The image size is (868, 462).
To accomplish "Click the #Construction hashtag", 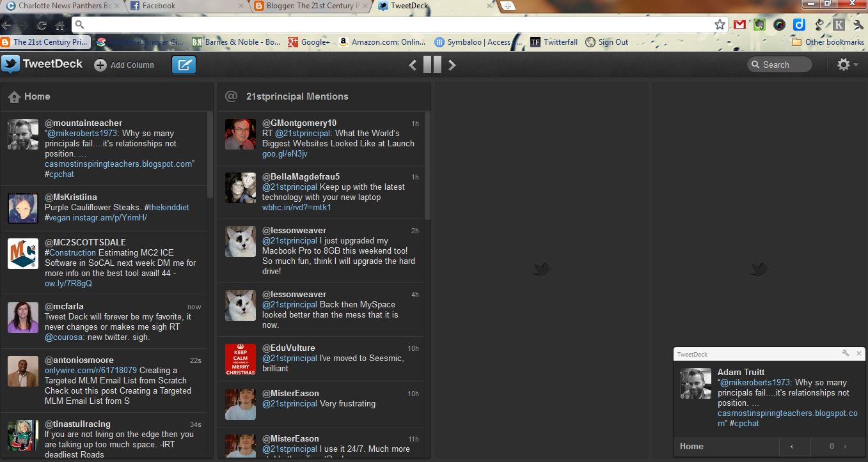I will [70, 252].
